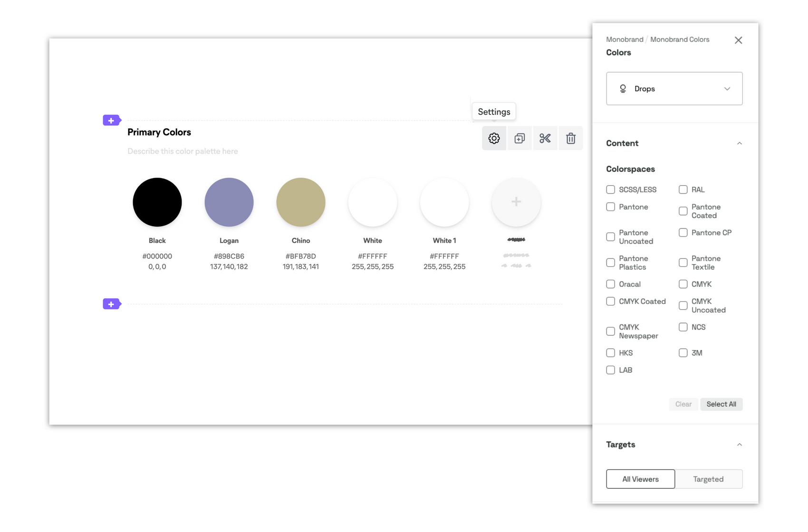This screenshot has height=532, width=808.
Task: Select the White color swatch
Action: (x=373, y=202)
